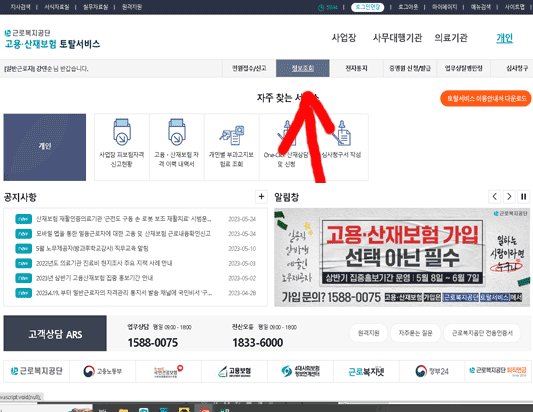Open the 업무상질병판정 submenu tab
Image resolution: width=533 pixels, height=412 pixels.
click(464, 68)
